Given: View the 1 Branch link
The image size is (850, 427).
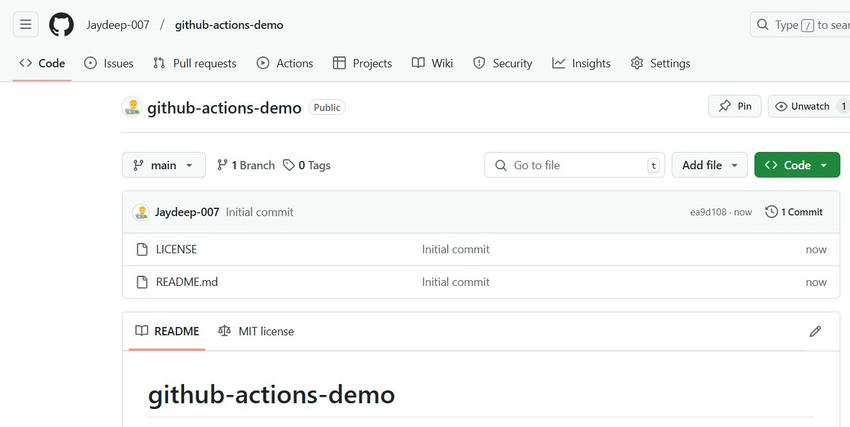Looking at the screenshot, I should (x=246, y=165).
